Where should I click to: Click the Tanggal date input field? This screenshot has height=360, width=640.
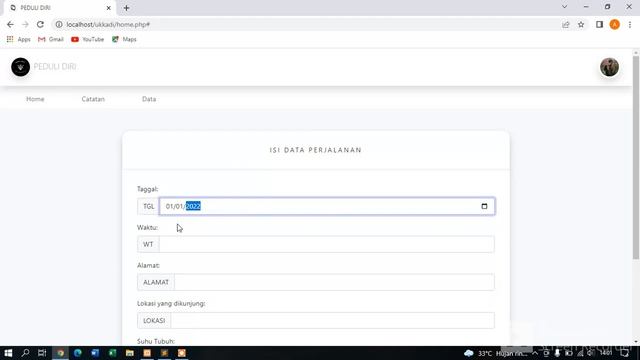click(327, 206)
